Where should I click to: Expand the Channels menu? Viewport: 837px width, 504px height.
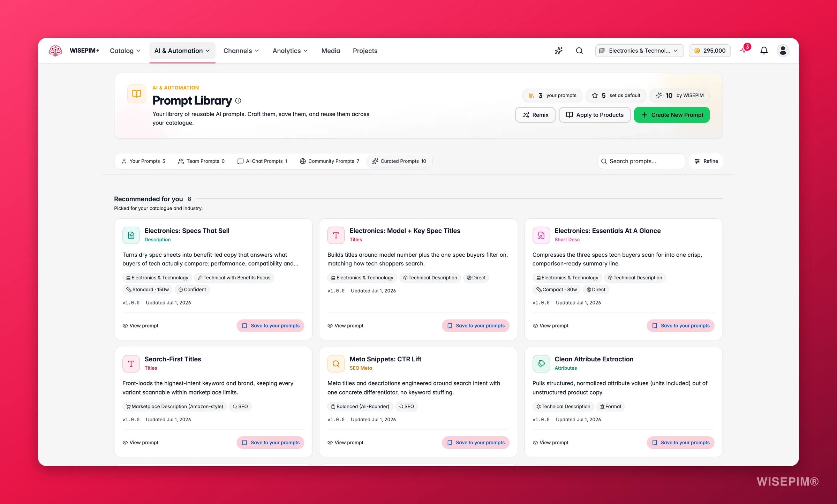tap(241, 51)
